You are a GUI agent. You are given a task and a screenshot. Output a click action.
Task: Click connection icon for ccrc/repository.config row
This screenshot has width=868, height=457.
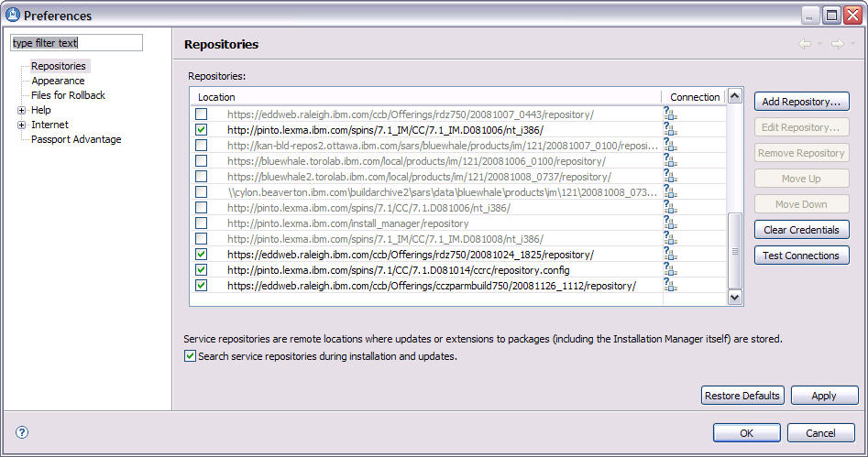tap(670, 269)
